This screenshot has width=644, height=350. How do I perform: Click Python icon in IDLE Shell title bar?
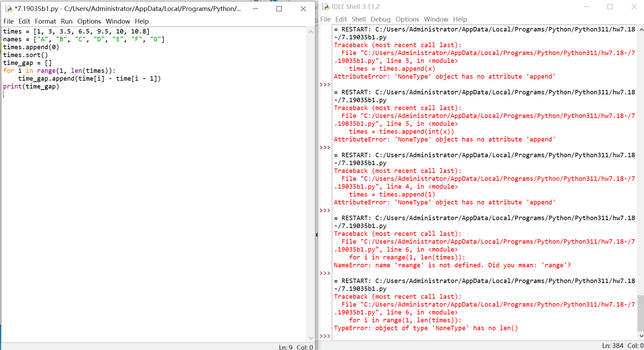[325, 6]
